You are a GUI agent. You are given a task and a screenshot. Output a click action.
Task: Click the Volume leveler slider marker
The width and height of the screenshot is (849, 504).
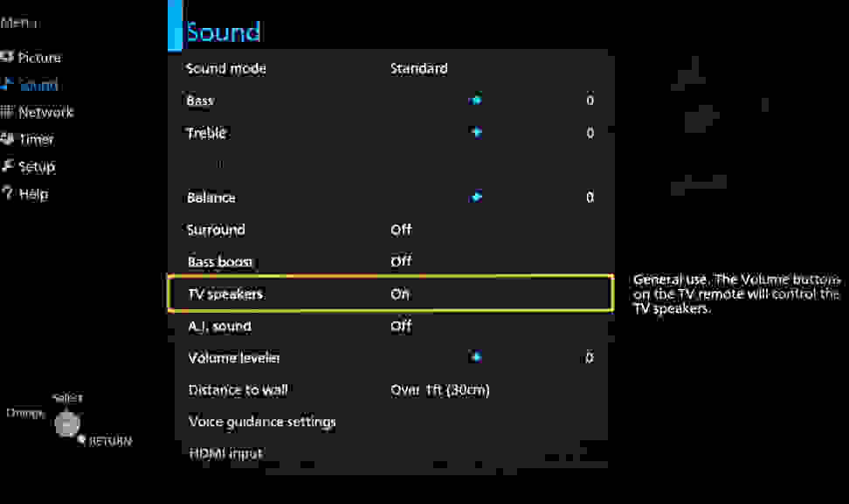point(475,356)
